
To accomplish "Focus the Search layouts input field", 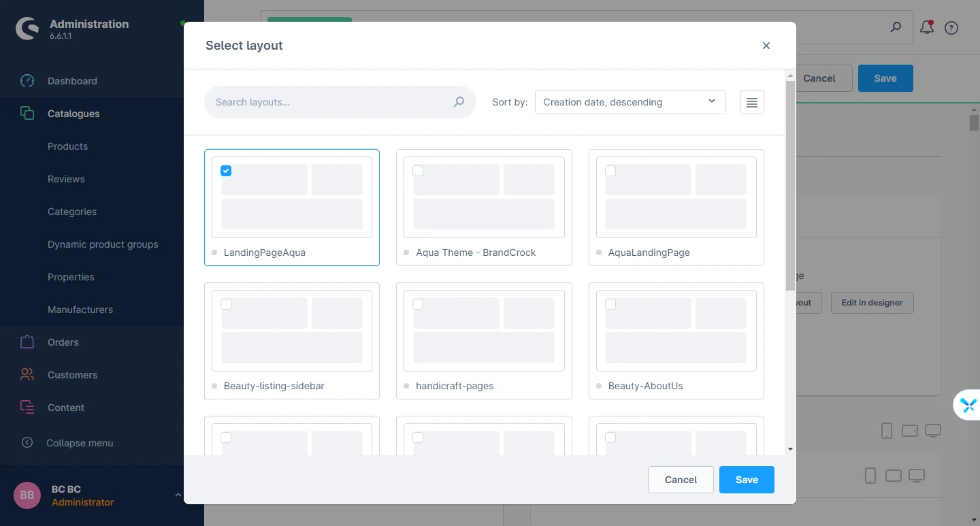I will coord(330,102).
